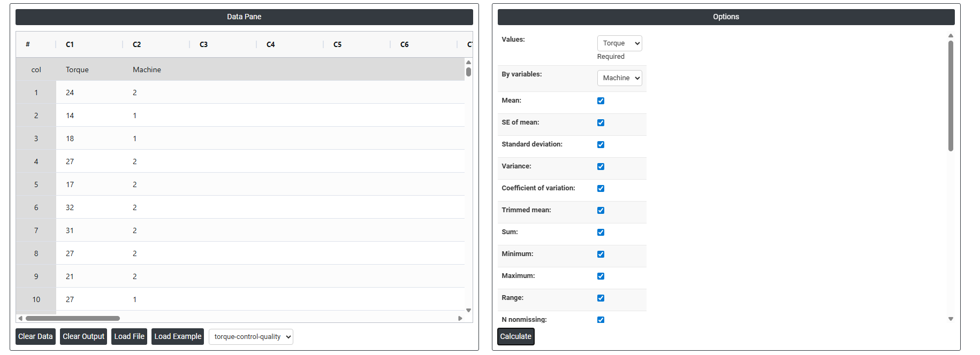
Task: Click right arrow of horizontal data scrollbar
Action: click(x=460, y=318)
